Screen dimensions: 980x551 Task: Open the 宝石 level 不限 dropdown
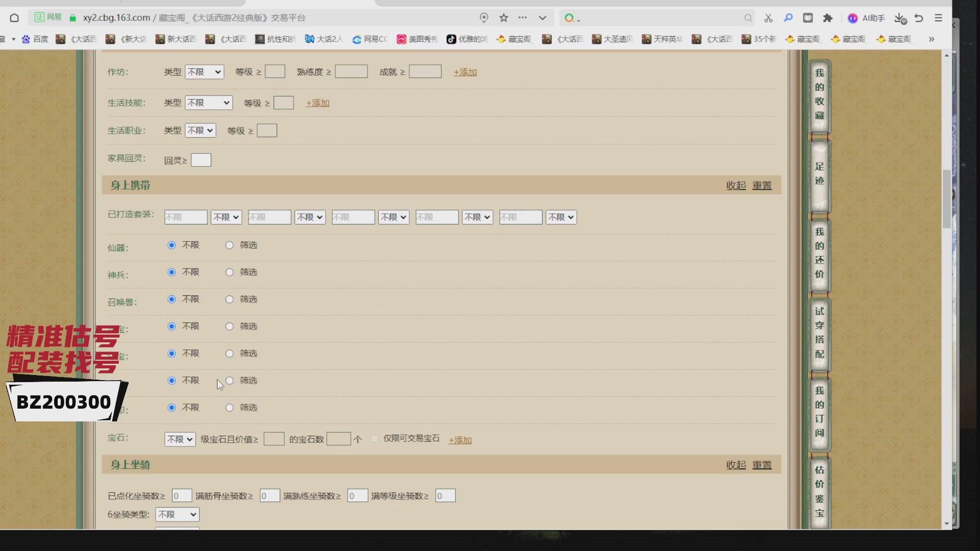(x=179, y=439)
